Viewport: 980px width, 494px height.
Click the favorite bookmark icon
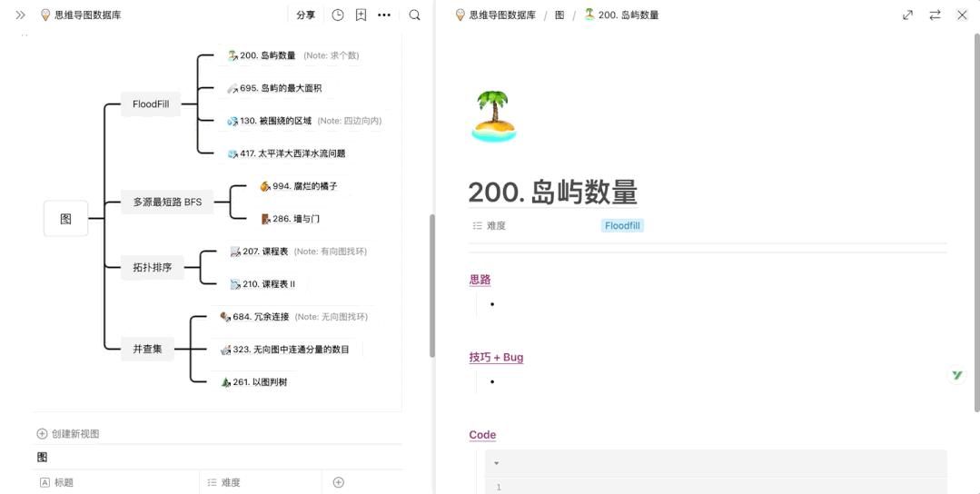[x=361, y=15]
